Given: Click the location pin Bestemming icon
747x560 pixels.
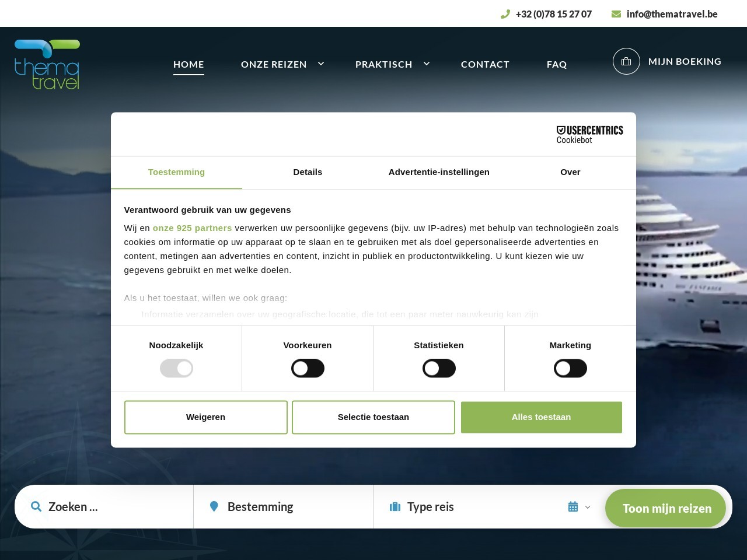Looking at the screenshot, I should pyautogui.click(x=214, y=506).
